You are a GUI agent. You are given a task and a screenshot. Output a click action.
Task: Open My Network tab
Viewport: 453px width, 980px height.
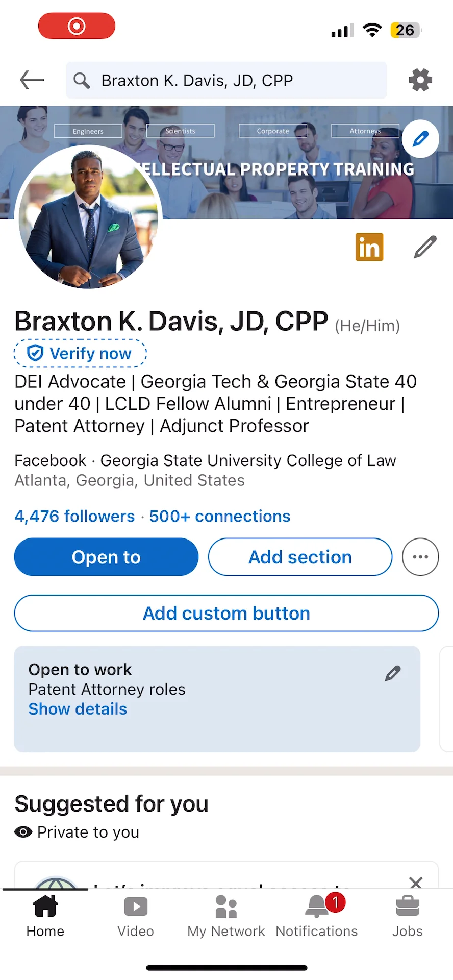pyautogui.click(x=226, y=917)
